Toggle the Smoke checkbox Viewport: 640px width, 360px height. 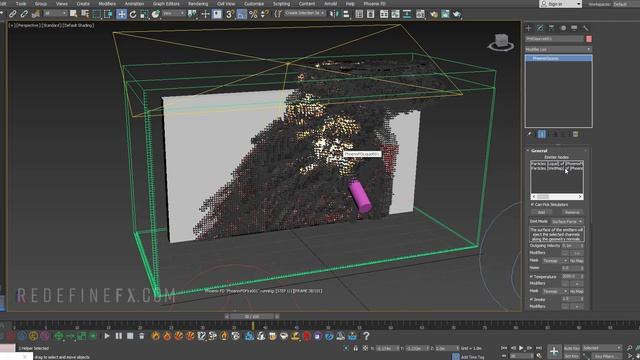click(x=532, y=299)
